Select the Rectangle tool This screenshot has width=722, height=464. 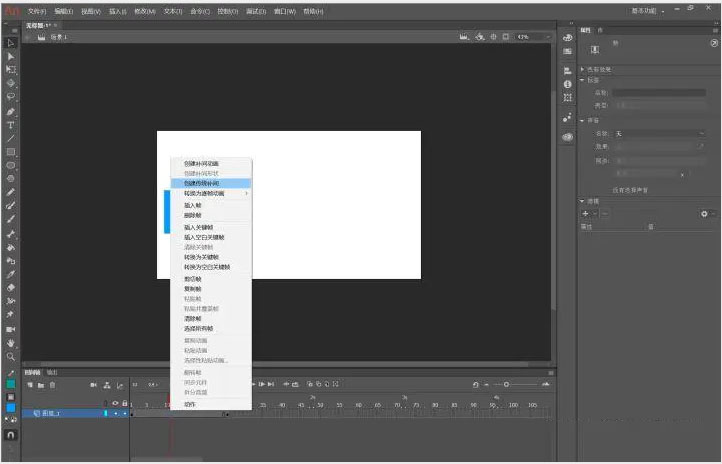11,151
